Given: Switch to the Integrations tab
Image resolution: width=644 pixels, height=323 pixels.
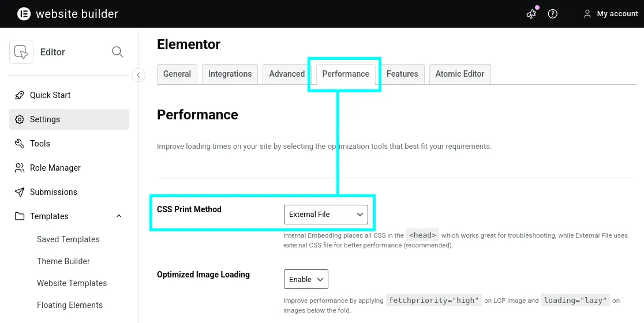Looking at the screenshot, I should tap(230, 74).
